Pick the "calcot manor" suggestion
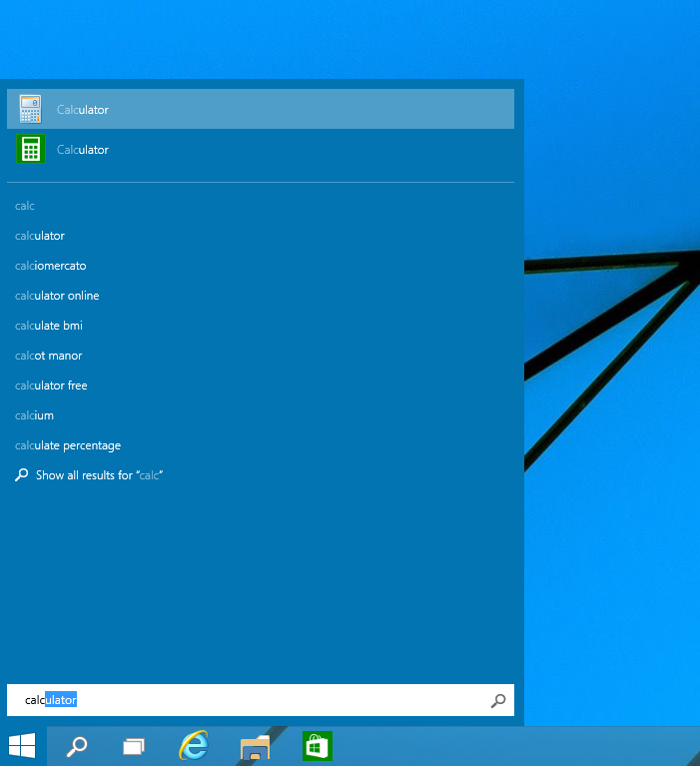Screen dimensions: 700x766 coord(48,356)
